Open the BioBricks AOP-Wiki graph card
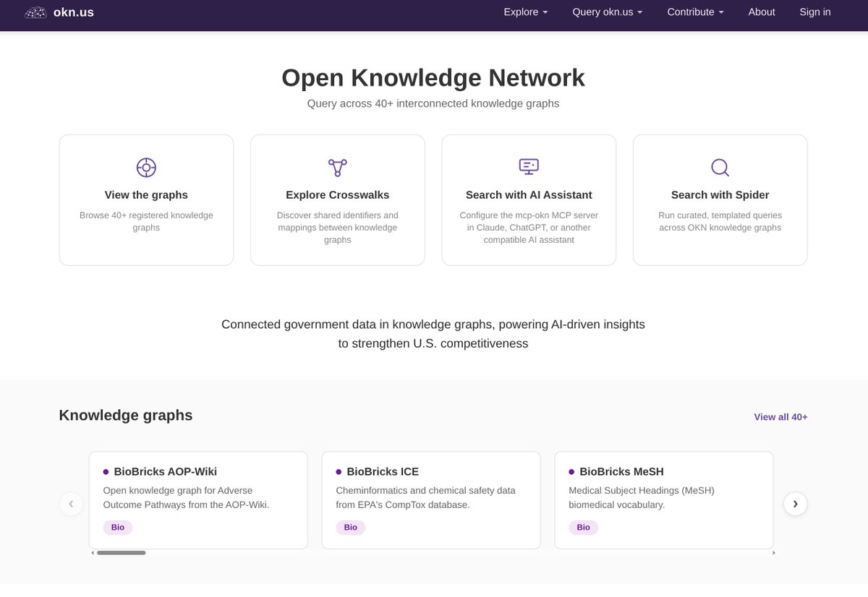This screenshot has height=597, width=868. (198, 500)
